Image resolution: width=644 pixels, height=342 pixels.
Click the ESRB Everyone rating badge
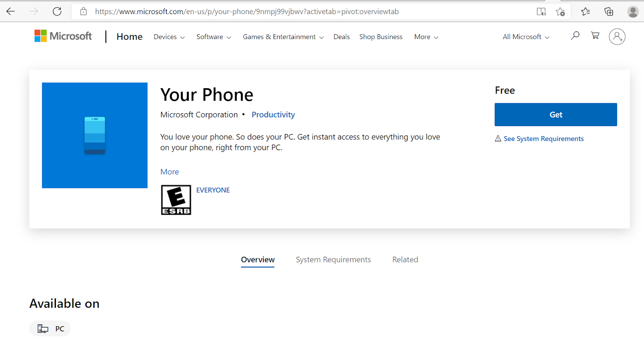click(176, 200)
